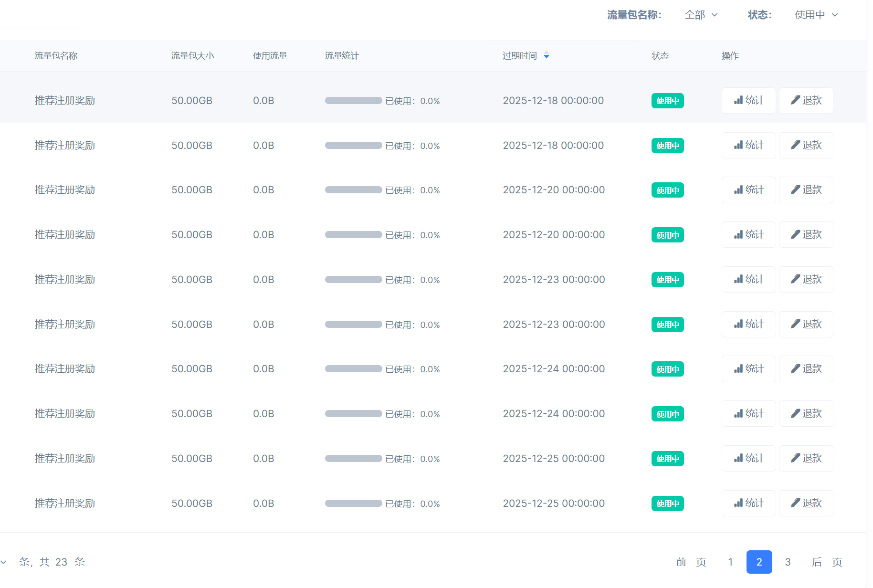The width and height of the screenshot is (873, 588).
Task: Click the 统计 button in the first row
Action: 748,100
